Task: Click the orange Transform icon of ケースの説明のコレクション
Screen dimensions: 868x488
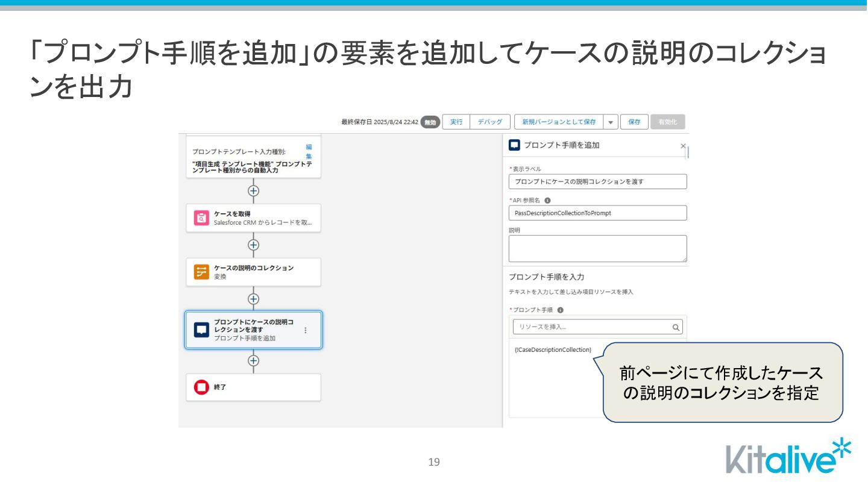Action: click(x=201, y=272)
